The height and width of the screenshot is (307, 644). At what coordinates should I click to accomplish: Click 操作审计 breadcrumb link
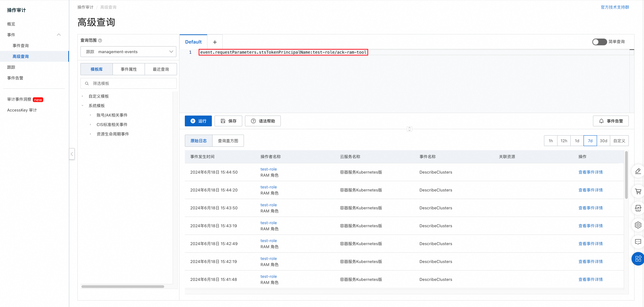[x=85, y=7]
